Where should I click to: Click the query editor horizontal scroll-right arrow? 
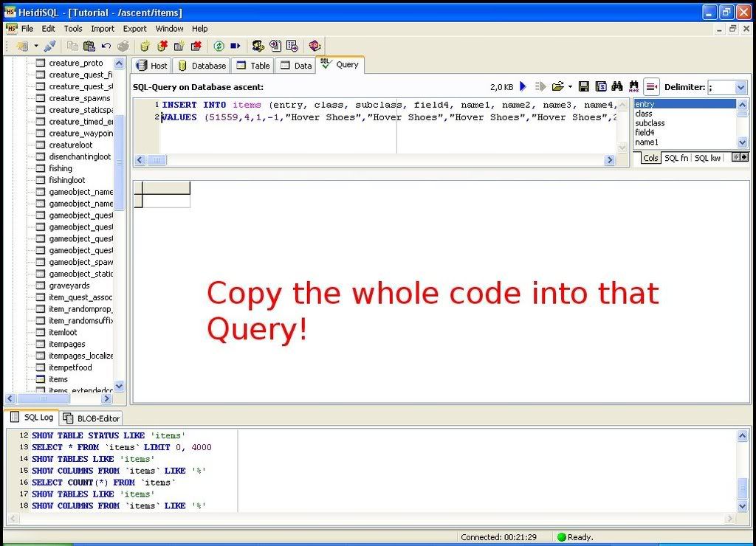pyautogui.click(x=610, y=159)
